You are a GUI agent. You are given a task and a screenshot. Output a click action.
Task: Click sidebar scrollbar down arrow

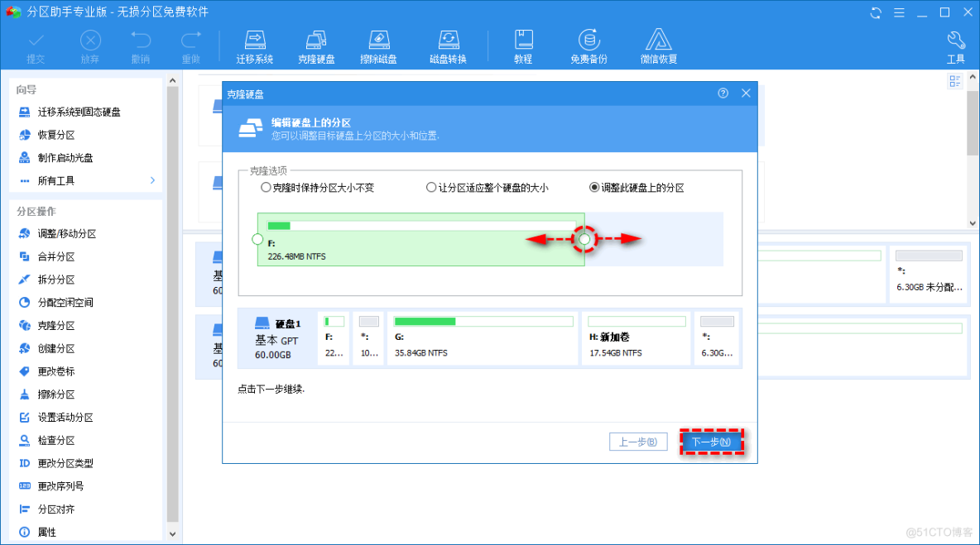pos(172,534)
